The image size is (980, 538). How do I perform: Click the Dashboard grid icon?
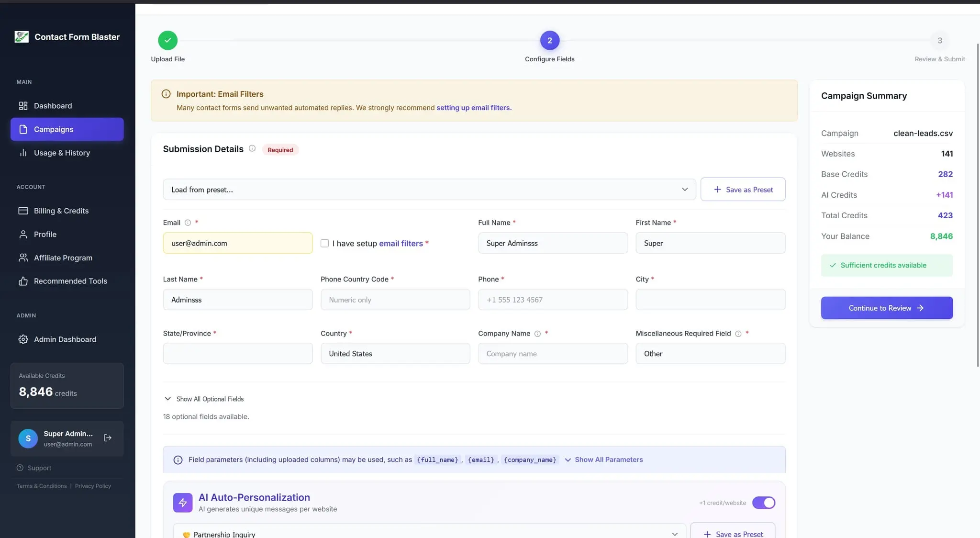23,106
